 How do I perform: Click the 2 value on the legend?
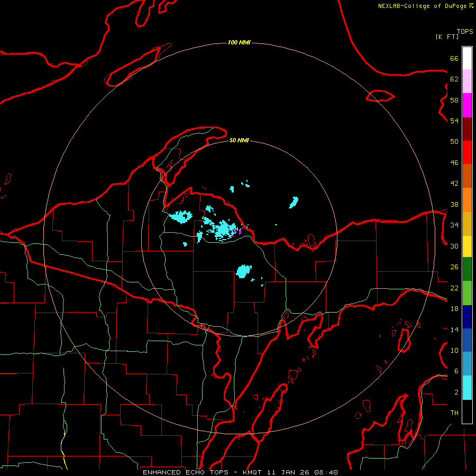(x=456, y=392)
